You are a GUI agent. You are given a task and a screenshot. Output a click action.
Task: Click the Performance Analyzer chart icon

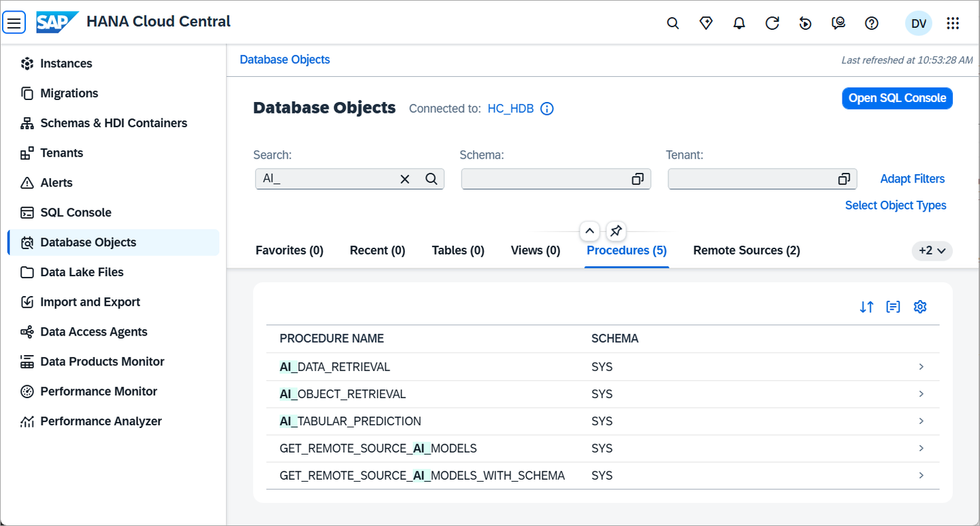tap(27, 421)
